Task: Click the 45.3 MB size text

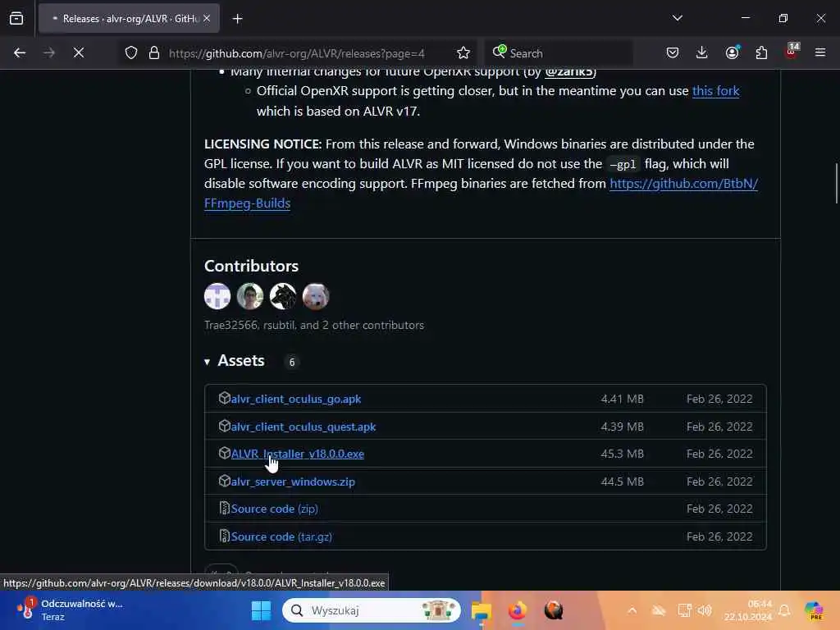Action: click(622, 454)
